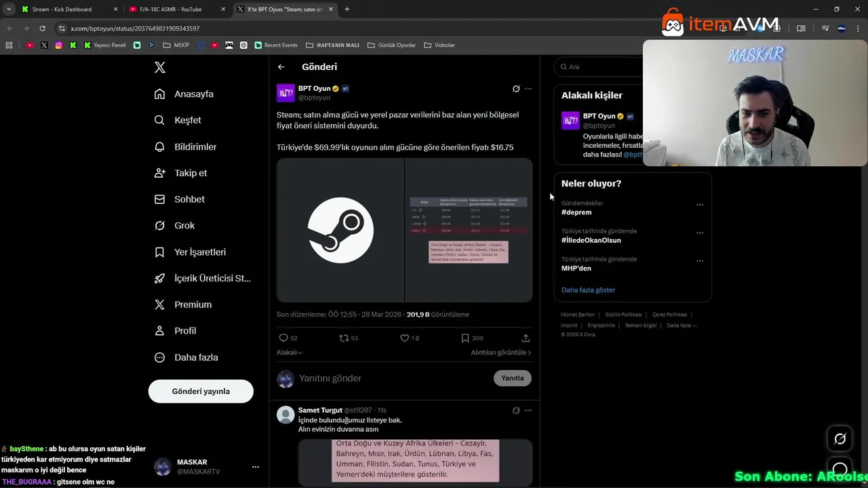Viewport: 868px width, 488px height.
Task: Open Bildirimler in sidebar
Action: [185, 146]
